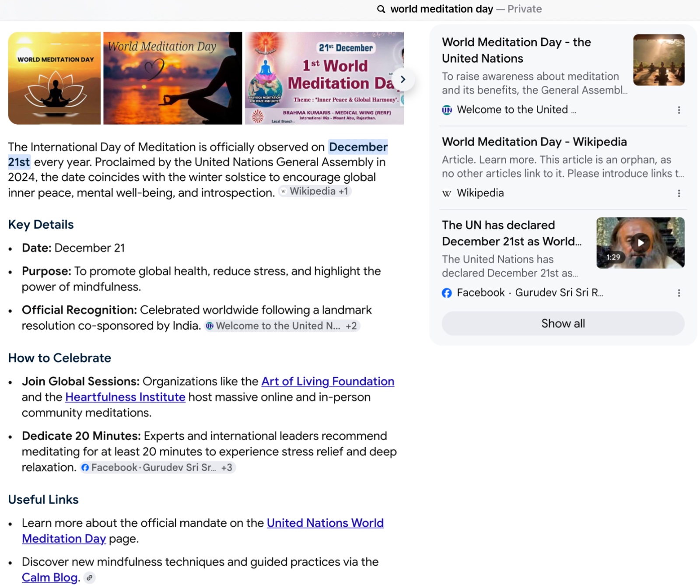Click the link icon after Calm Blog
Screen dimensions: 700x588
(89, 577)
